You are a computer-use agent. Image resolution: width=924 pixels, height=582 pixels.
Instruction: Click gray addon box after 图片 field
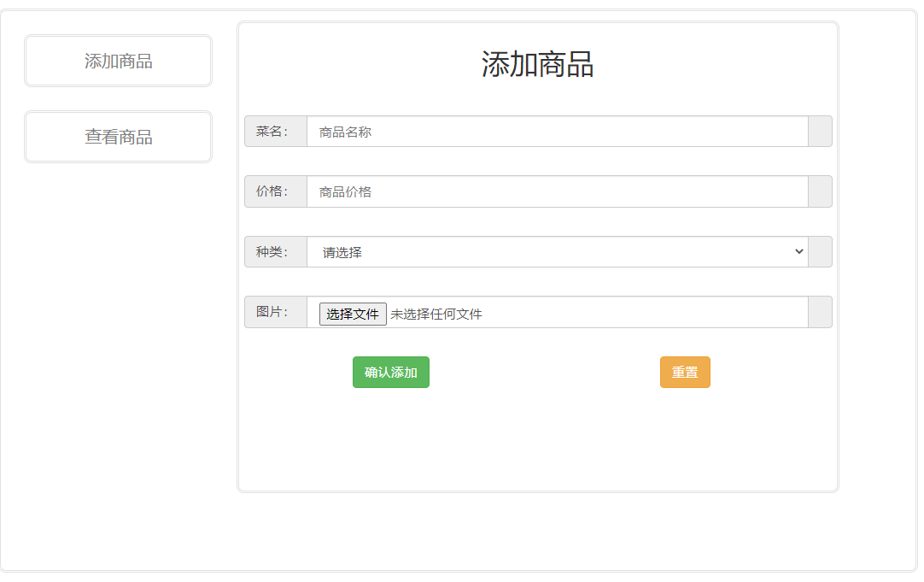819,312
